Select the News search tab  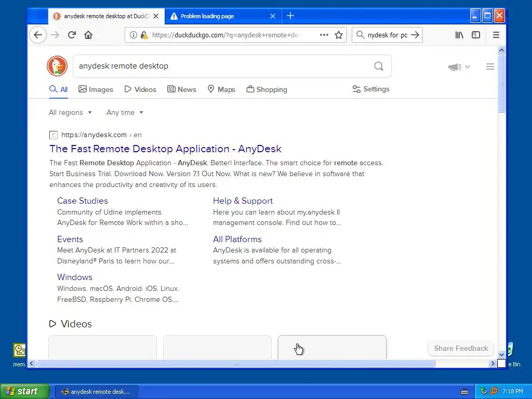181,89
